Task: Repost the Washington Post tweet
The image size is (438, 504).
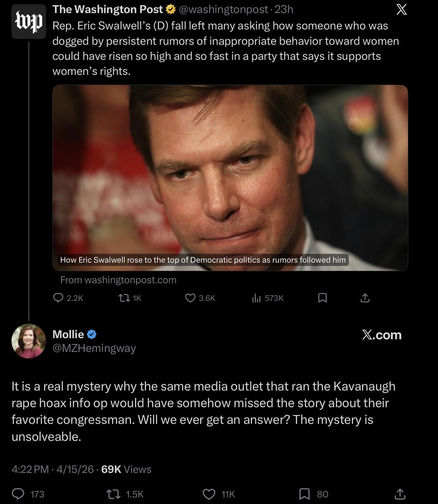Action: tap(124, 298)
